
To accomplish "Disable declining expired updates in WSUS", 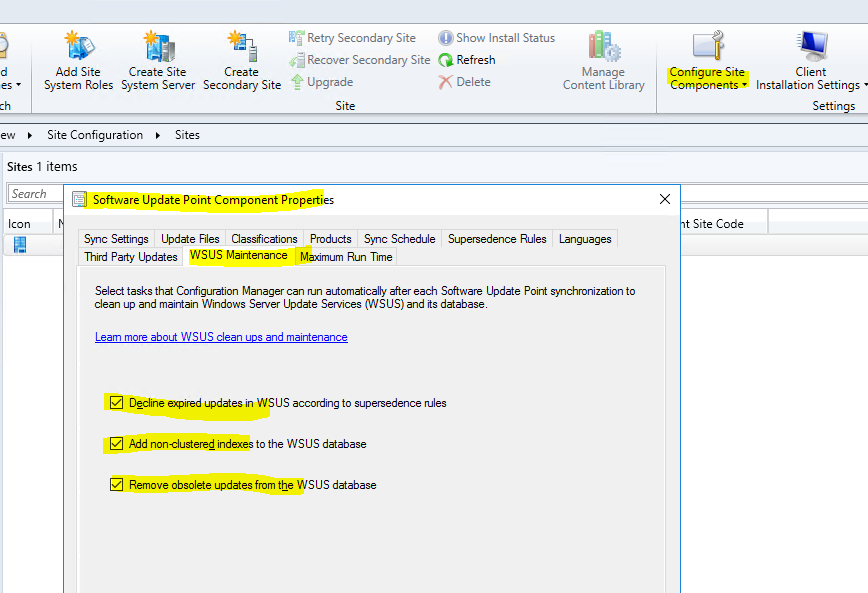I will pos(117,402).
